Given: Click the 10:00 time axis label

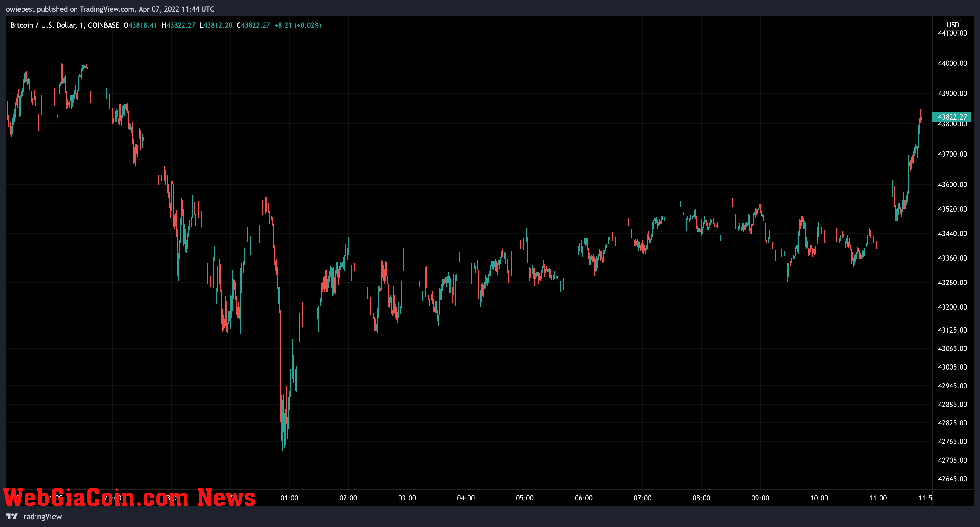Looking at the screenshot, I should point(819,498).
